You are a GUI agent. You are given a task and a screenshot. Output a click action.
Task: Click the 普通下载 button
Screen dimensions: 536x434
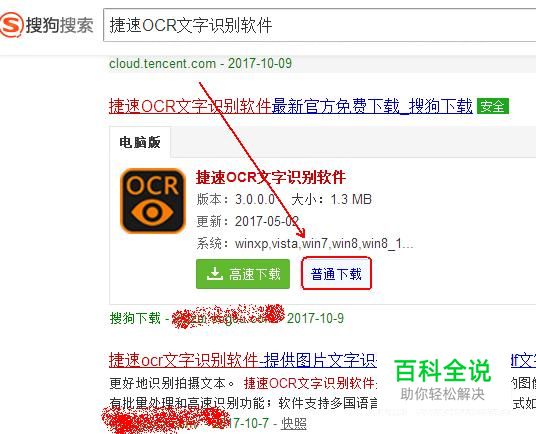[x=336, y=274]
